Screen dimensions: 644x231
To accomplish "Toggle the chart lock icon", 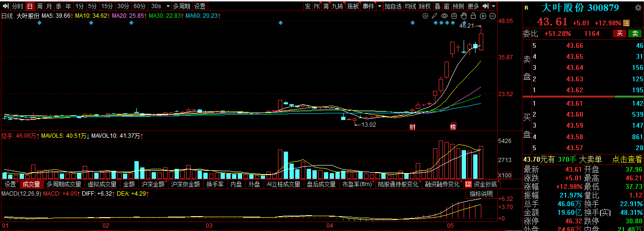I will (473, 16).
